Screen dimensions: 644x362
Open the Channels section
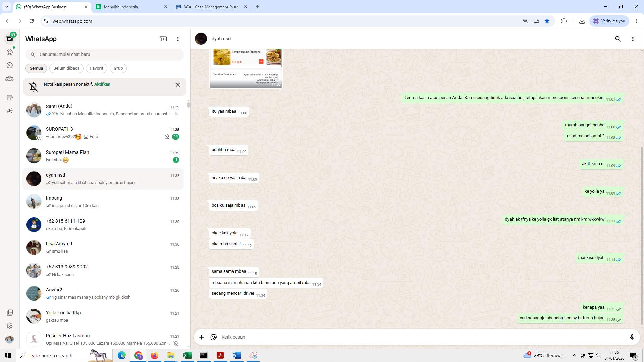coord(10,65)
